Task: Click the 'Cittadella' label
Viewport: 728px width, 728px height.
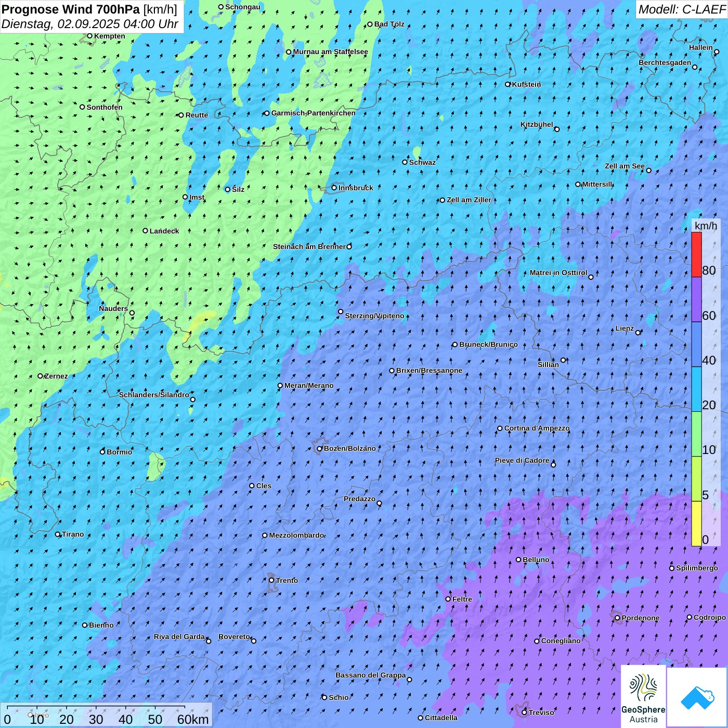Action: (x=441, y=718)
